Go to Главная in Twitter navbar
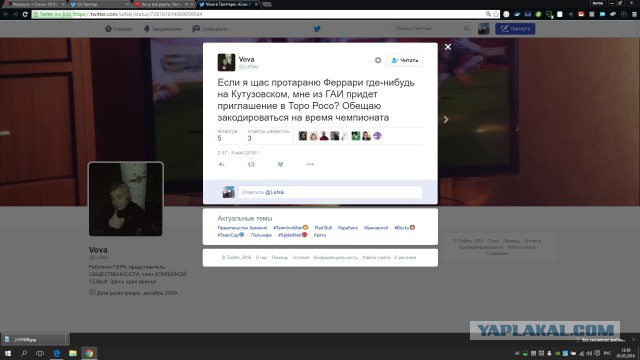The image size is (640, 360). (118, 29)
